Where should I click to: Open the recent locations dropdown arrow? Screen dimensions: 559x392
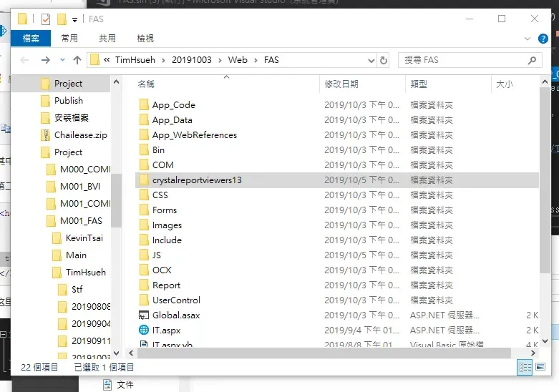tap(62, 61)
